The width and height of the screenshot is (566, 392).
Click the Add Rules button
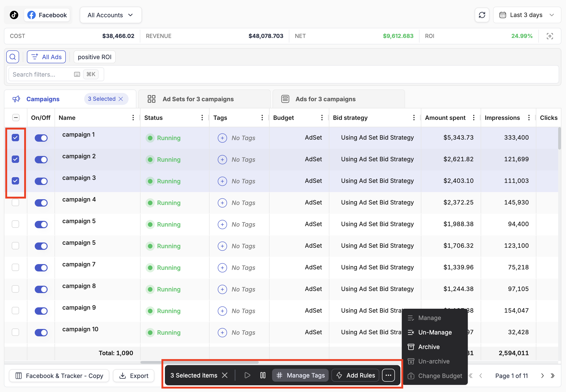click(x=356, y=375)
